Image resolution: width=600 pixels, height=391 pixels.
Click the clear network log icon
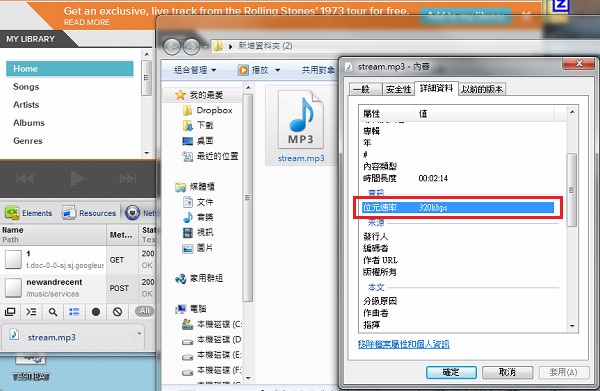pos(117,312)
